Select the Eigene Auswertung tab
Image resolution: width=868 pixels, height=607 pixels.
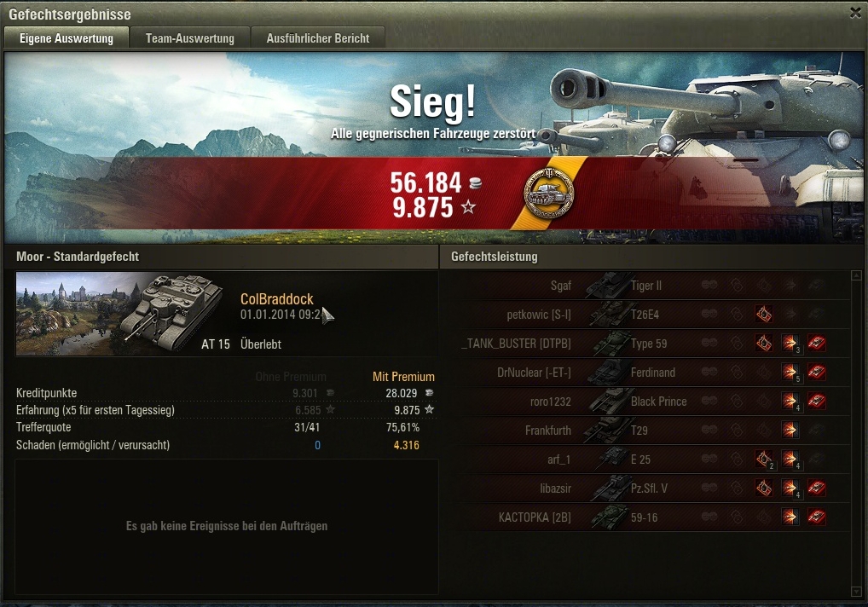[67, 38]
